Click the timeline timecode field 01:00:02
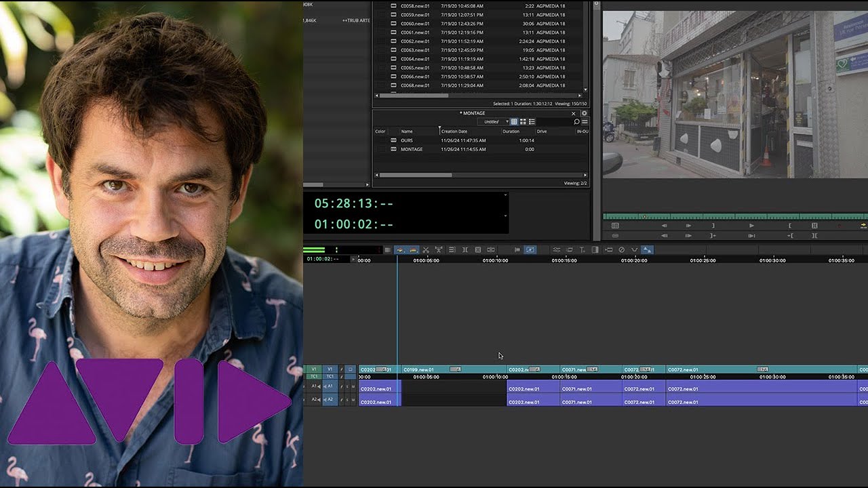The width and height of the screenshot is (868, 488). tap(321, 259)
